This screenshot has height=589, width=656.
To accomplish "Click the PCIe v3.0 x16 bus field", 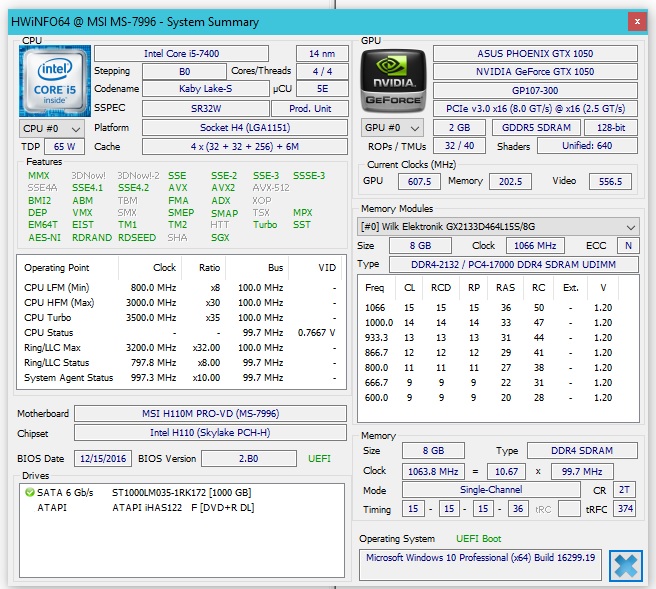I will (535, 109).
